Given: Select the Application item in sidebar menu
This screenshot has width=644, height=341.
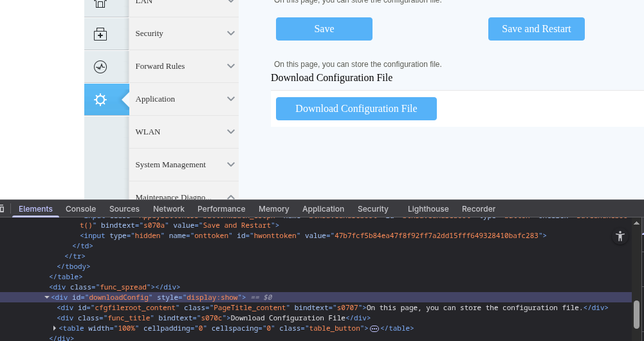Looking at the screenshot, I should pyautogui.click(x=155, y=99).
